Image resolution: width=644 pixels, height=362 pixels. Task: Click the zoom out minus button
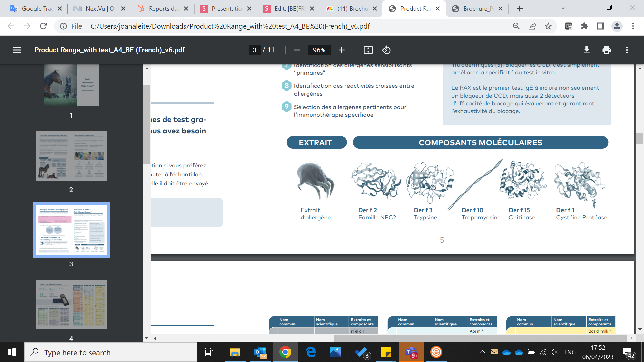297,50
